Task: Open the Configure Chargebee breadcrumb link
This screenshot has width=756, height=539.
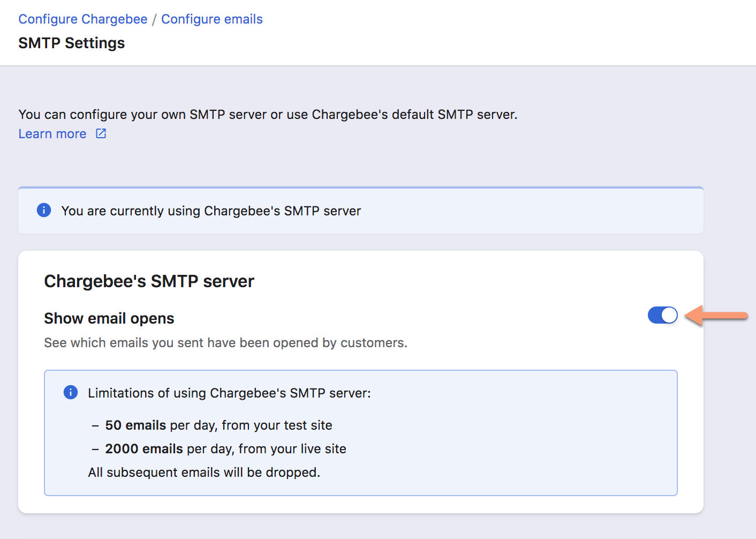Action: 83,19
